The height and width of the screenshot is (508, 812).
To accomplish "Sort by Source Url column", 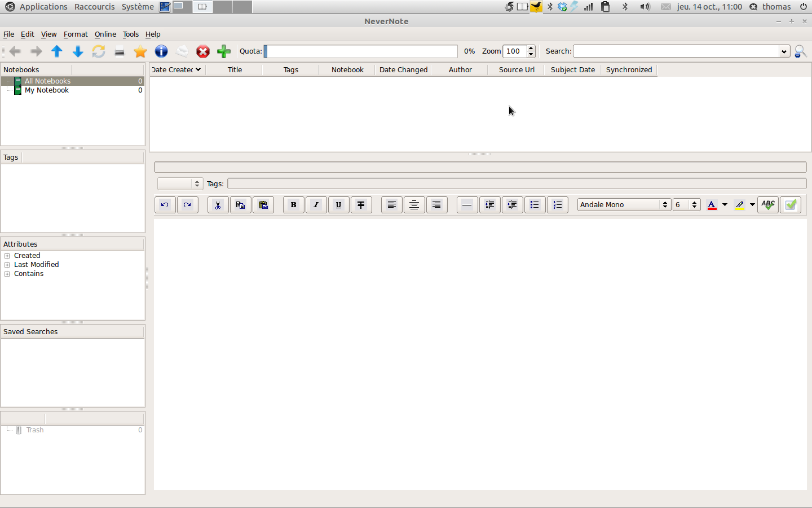I will [x=517, y=70].
